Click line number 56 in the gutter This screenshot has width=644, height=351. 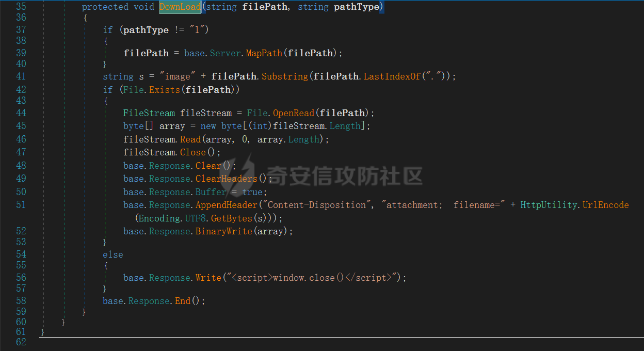pos(21,277)
